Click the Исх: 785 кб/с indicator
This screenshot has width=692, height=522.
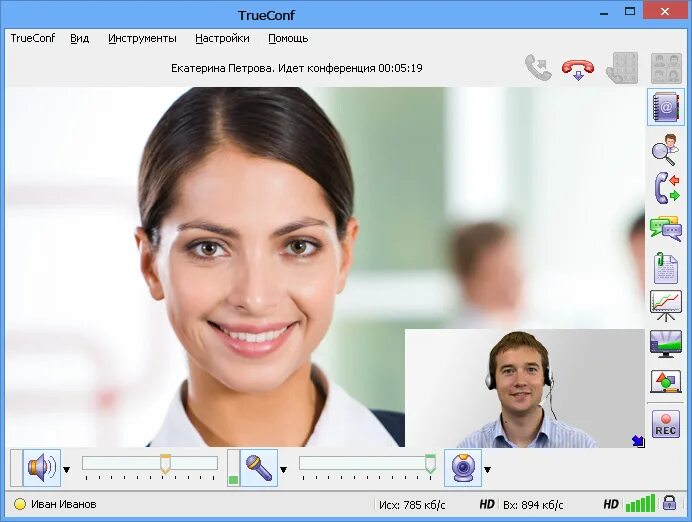[x=412, y=504]
